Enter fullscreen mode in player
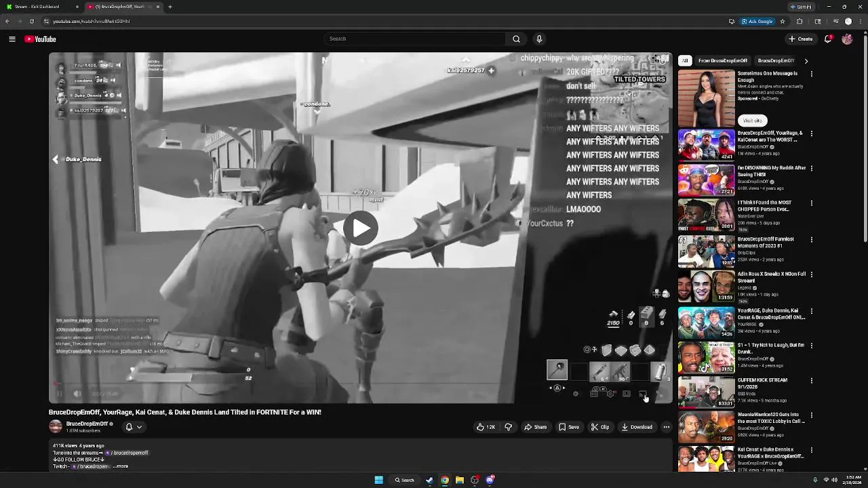This screenshot has width=868, height=488. coord(659,394)
